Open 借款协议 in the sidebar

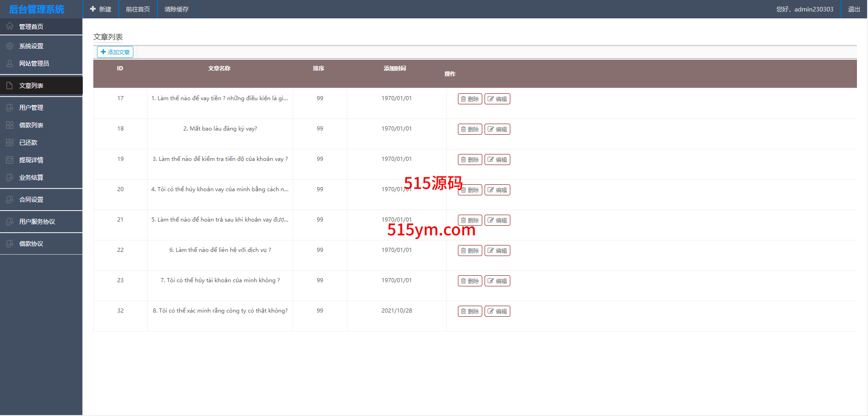click(31, 244)
